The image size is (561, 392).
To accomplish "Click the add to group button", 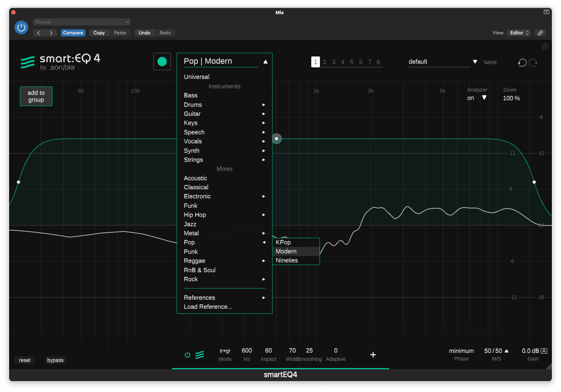I will click(x=36, y=96).
